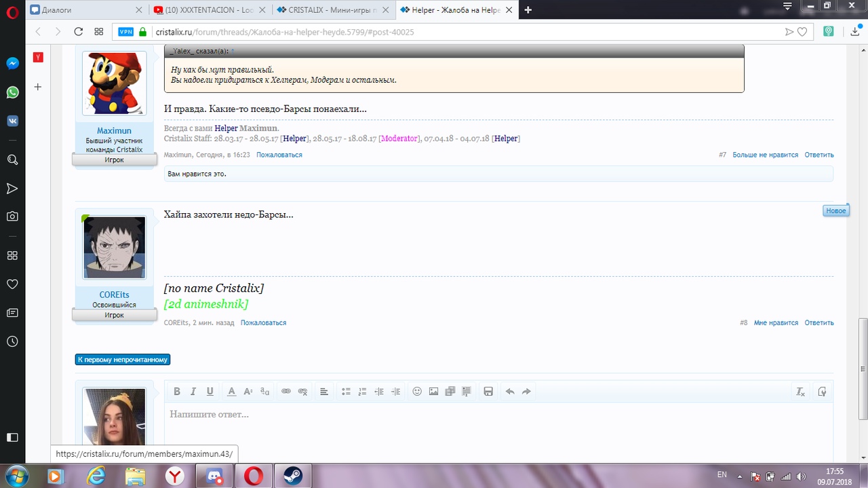Screen dimensions: 868x488
Task: Open the text alignment dropdown
Action: point(323,392)
